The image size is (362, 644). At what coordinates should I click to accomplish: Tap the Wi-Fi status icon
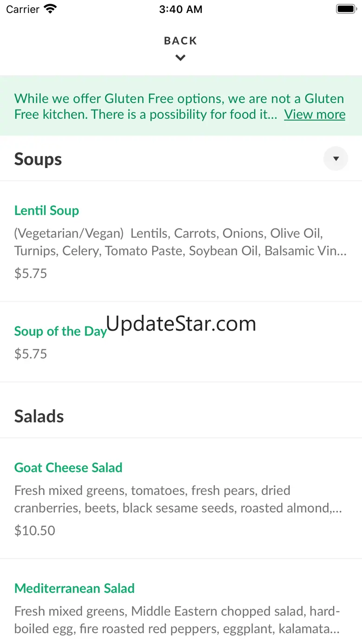(x=50, y=9)
